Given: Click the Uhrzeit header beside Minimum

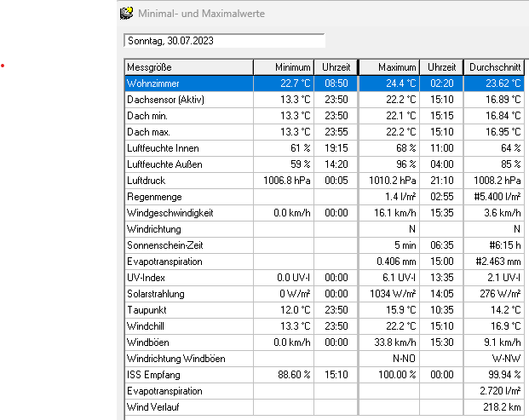Looking at the screenshot, I should (335, 67).
